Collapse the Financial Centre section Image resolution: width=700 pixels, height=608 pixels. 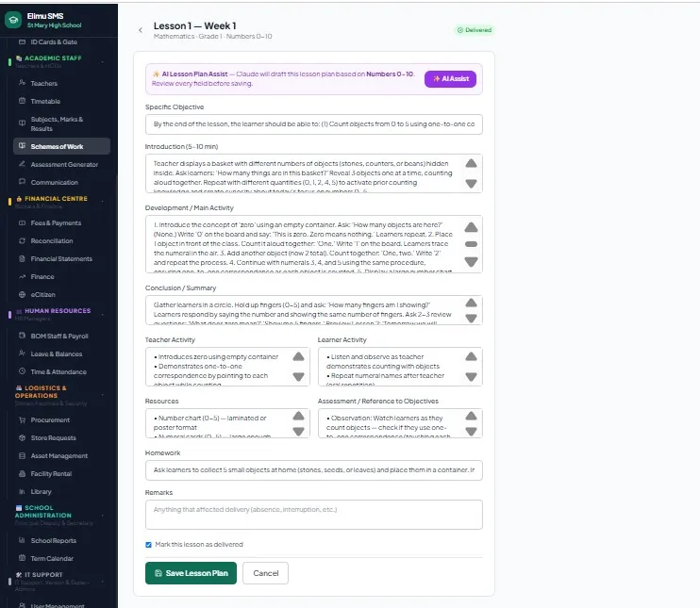(x=103, y=202)
